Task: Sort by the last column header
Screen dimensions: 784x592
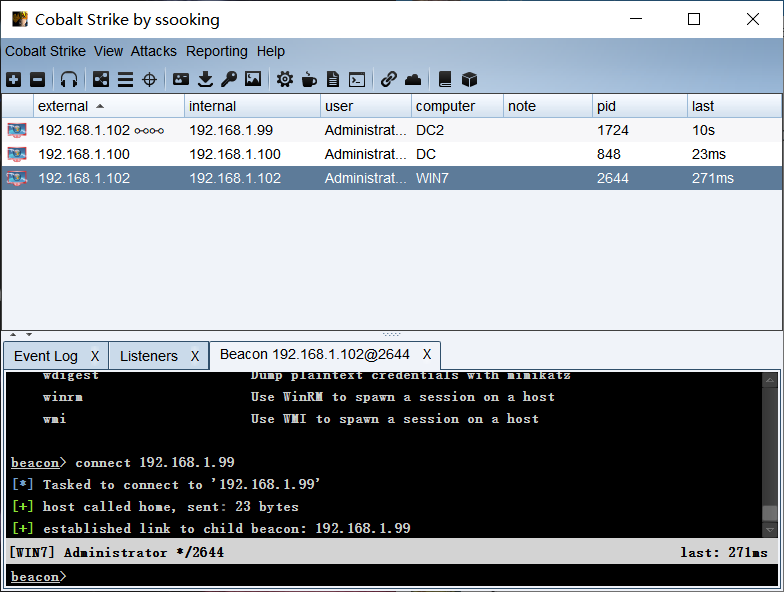Action: tap(734, 106)
